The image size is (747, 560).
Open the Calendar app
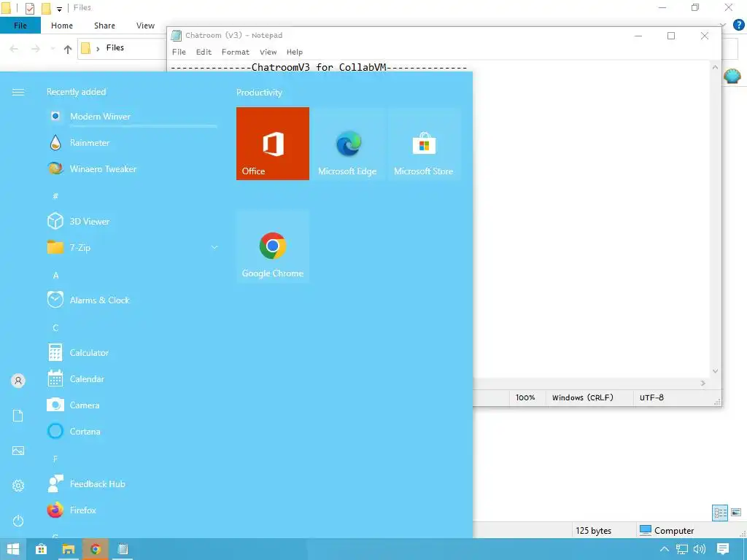point(132,378)
